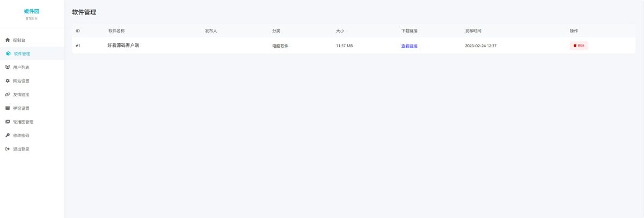644x218 pixels.
Task: Click the window icon beside 弹窗设置
Action: (x=8, y=108)
